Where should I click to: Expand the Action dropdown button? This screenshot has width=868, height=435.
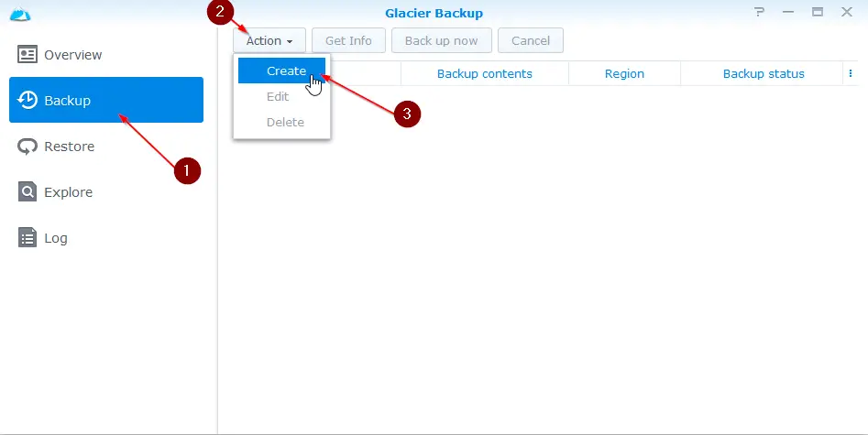[269, 40]
